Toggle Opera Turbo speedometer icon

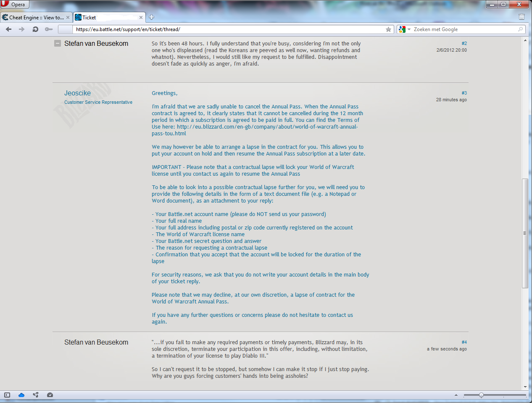pos(50,395)
